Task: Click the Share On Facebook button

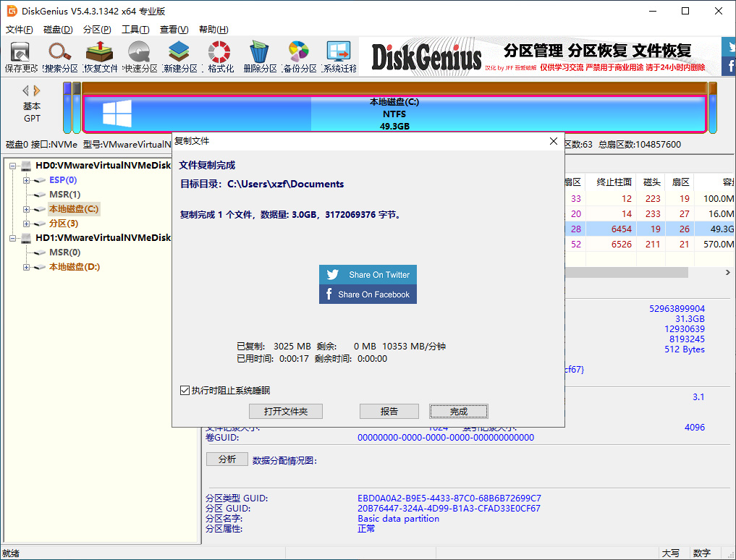Action: point(368,294)
